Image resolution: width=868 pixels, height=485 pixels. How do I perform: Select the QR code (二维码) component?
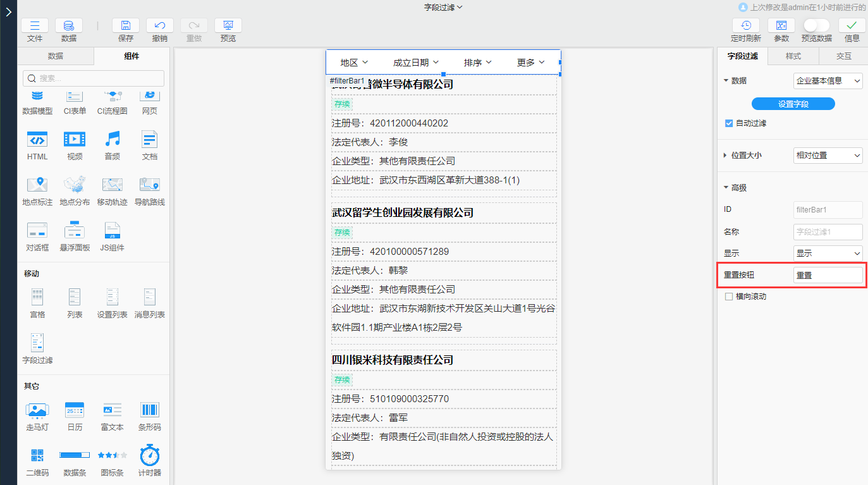pos(37,455)
